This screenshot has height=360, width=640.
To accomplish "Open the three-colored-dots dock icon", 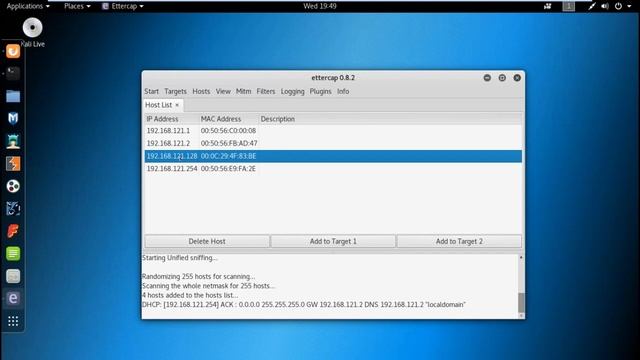I will (13, 186).
